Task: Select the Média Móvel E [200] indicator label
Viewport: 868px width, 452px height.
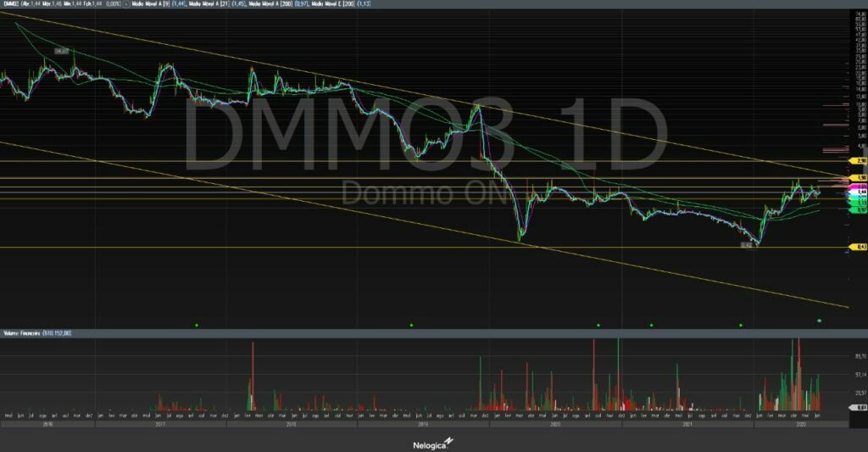Action: coord(345,4)
